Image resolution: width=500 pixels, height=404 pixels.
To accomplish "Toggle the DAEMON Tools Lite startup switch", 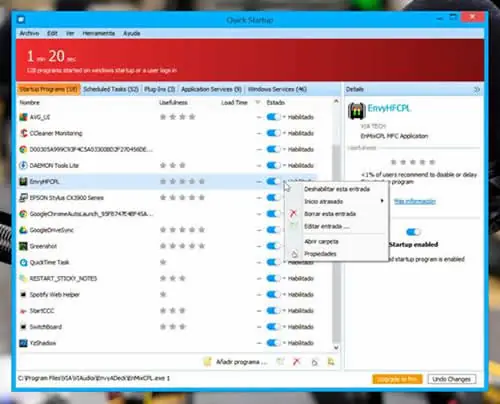I will 273,165.
